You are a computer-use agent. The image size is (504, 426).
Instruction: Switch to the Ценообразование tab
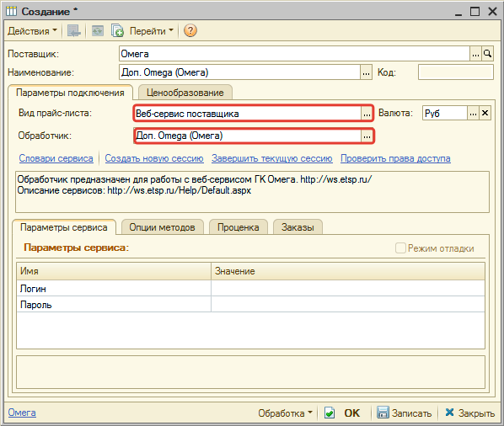(x=185, y=93)
